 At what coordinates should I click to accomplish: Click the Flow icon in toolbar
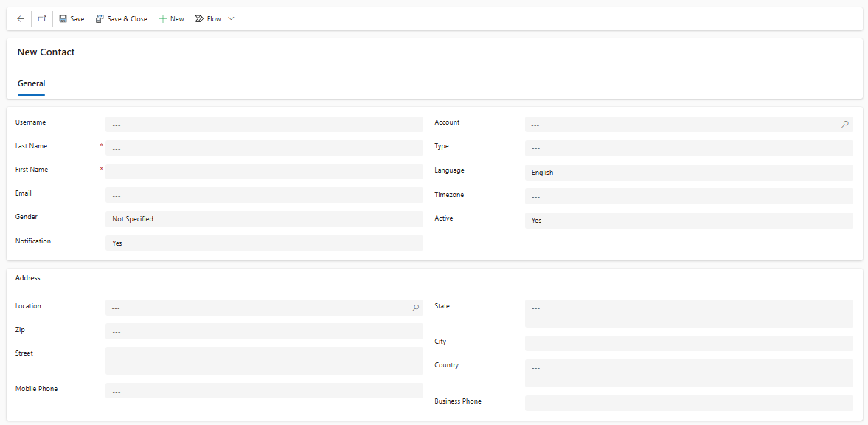[x=200, y=19]
